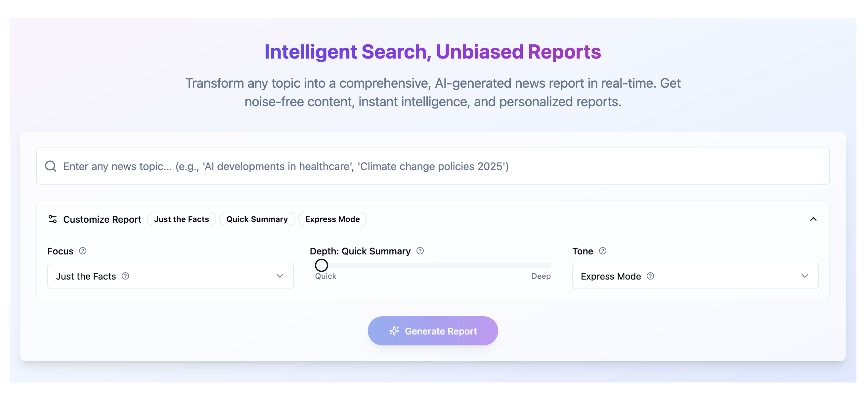Click help icon inside Just the Facts dropdown
Viewport: 868px width, 399px height.
pyautogui.click(x=125, y=276)
